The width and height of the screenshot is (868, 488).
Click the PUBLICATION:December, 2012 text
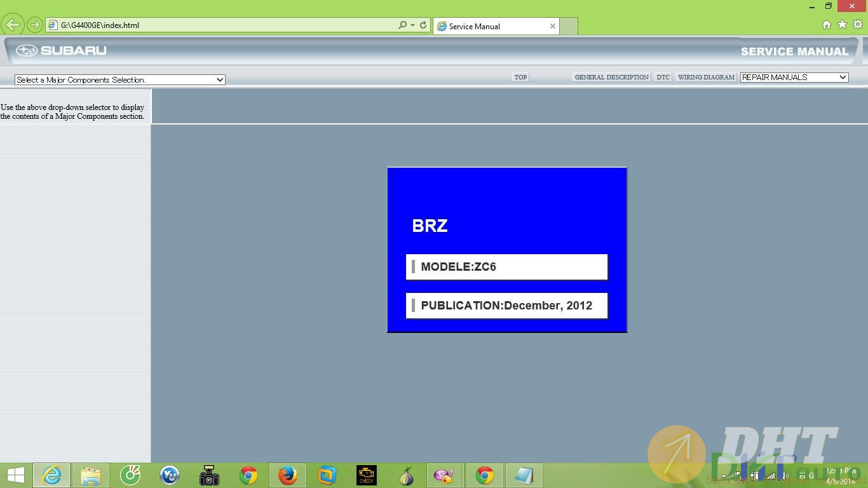coord(506,306)
